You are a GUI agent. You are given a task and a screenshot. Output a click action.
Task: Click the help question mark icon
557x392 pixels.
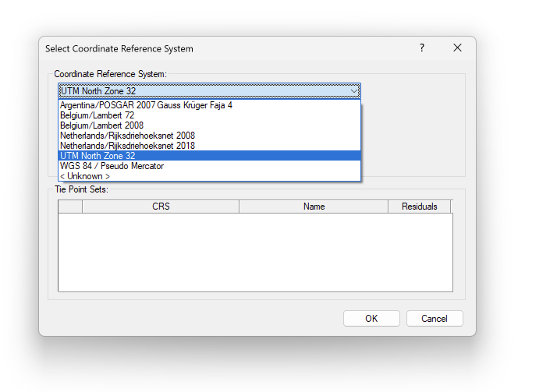tap(422, 48)
